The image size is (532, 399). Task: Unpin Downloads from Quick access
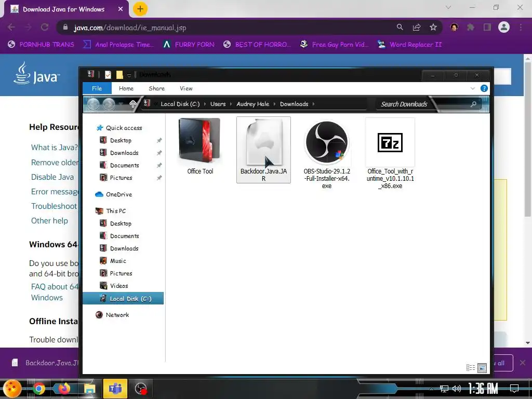(159, 153)
